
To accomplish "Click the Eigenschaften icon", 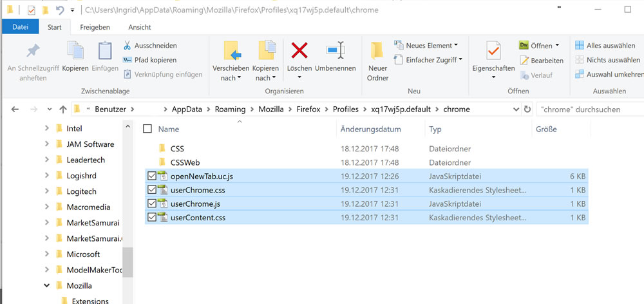I will (x=493, y=50).
